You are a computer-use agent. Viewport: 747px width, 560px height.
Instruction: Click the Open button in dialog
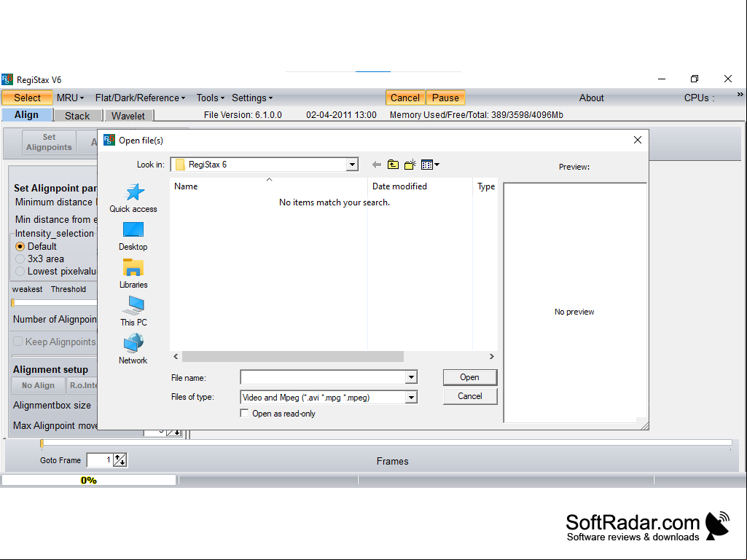point(470,377)
